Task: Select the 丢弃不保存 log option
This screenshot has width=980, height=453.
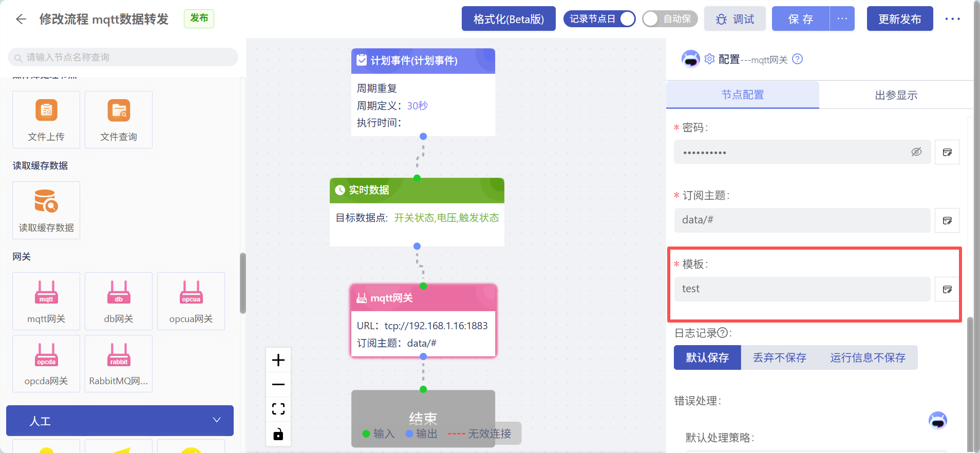Action: [780, 357]
